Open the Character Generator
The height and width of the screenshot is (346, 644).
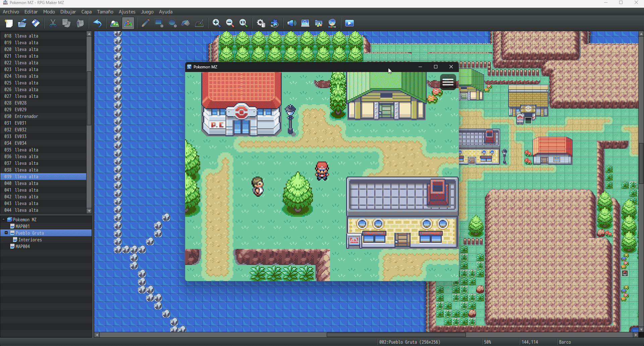[x=332, y=23]
